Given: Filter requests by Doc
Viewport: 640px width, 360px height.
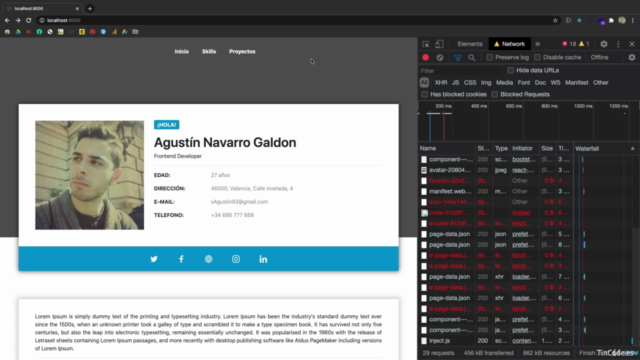Looking at the screenshot, I should pos(540,82).
